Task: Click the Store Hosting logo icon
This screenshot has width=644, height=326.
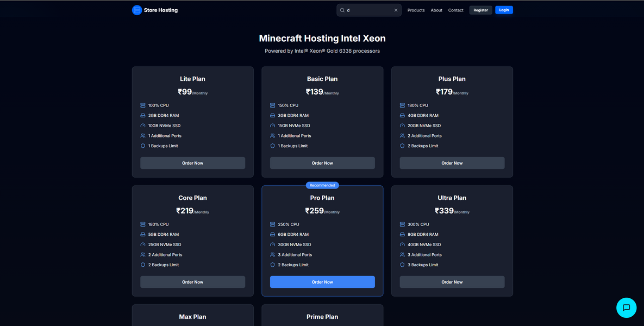Action: [137, 10]
